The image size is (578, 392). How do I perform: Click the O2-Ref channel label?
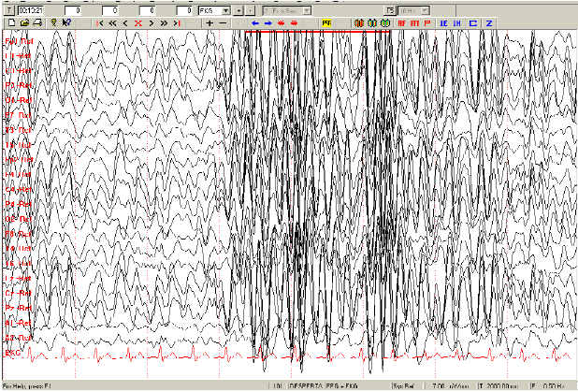click(x=19, y=219)
